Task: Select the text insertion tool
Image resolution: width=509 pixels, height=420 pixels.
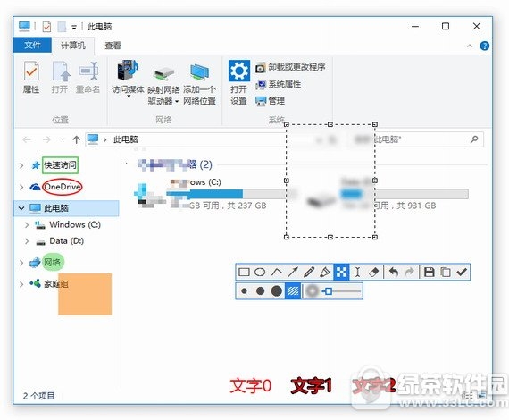Action: pyautogui.click(x=357, y=272)
